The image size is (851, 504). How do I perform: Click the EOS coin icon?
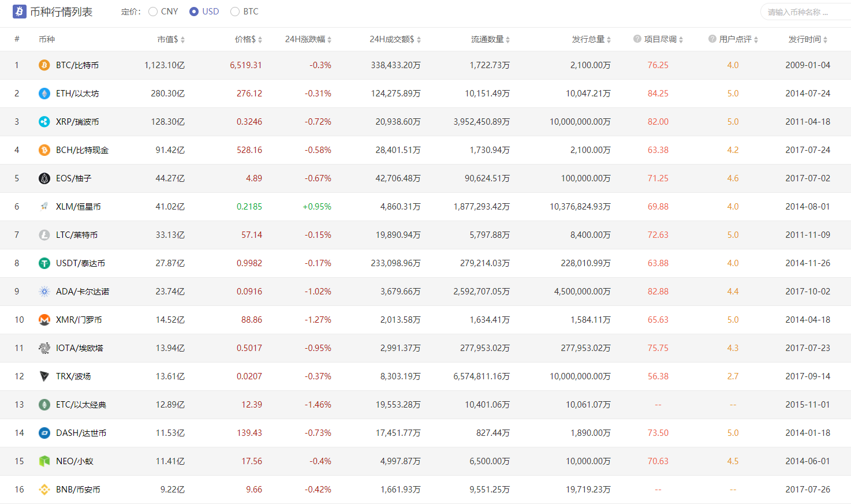tap(44, 178)
